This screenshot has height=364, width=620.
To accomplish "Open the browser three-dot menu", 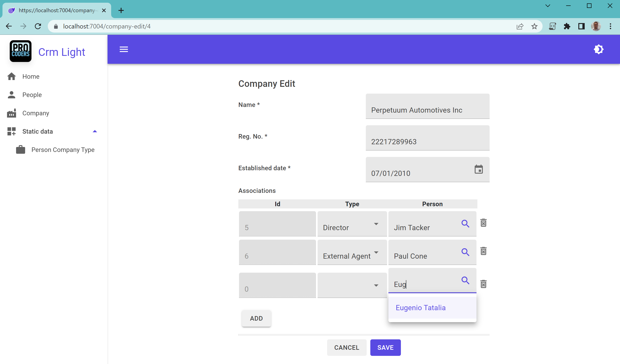I will point(610,26).
